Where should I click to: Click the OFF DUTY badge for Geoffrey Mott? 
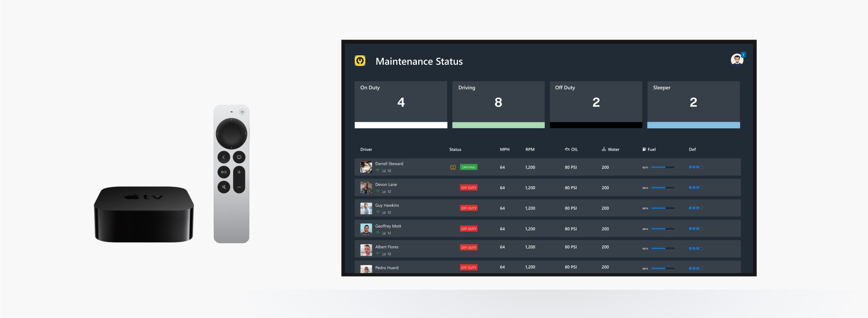[469, 229]
